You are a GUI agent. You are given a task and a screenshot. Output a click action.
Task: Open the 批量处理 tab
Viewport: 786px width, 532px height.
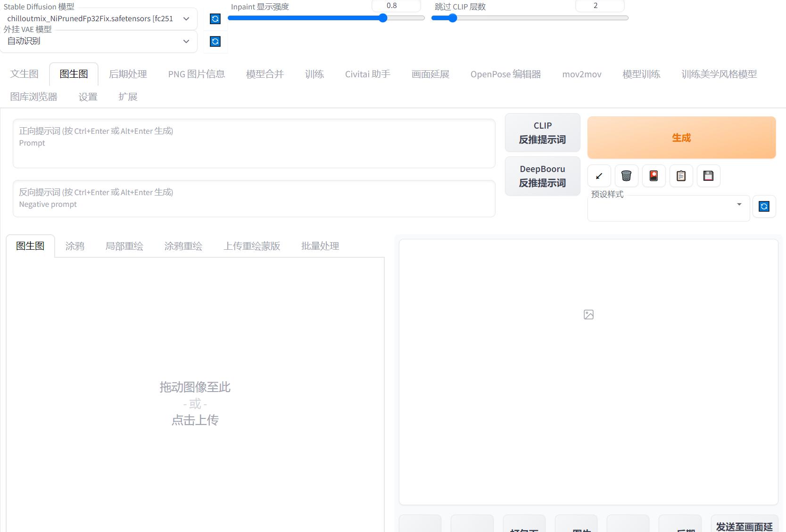coord(320,246)
